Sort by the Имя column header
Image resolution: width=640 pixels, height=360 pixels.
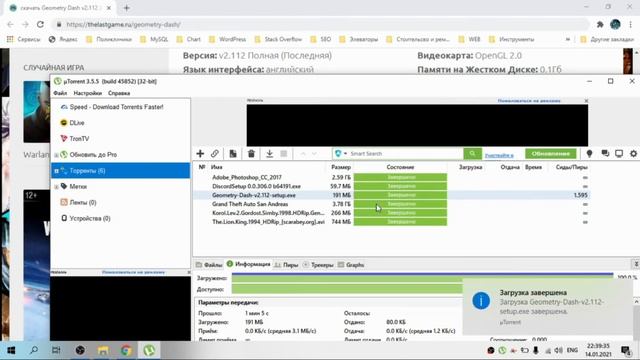click(x=217, y=167)
